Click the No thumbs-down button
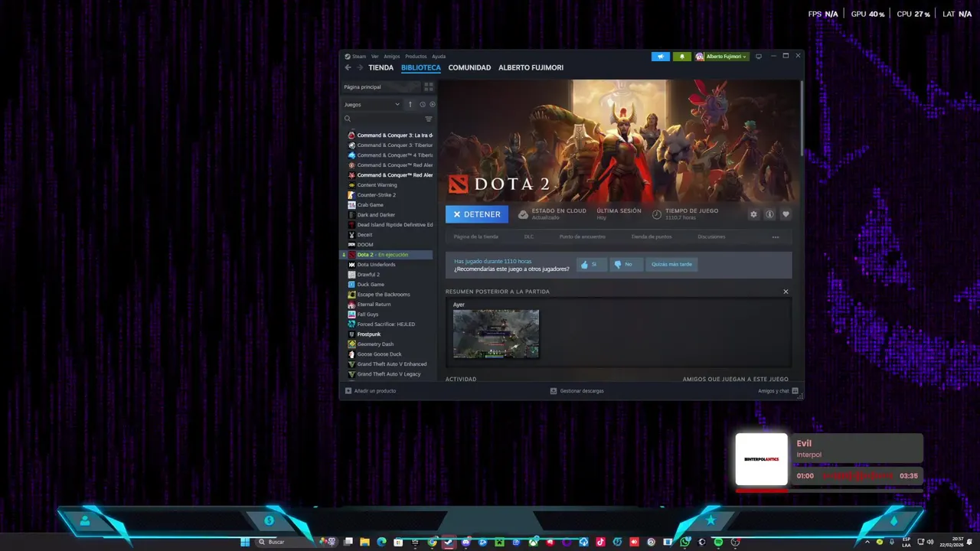This screenshot has width=980, height=551. (x=626, y=264)
